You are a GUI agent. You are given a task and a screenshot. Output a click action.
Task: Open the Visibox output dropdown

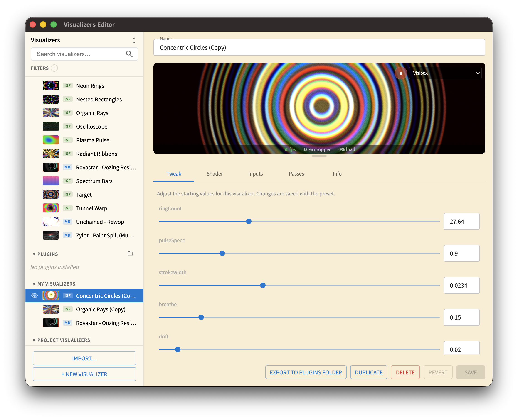pyautogui.click(x=445, y=73)
